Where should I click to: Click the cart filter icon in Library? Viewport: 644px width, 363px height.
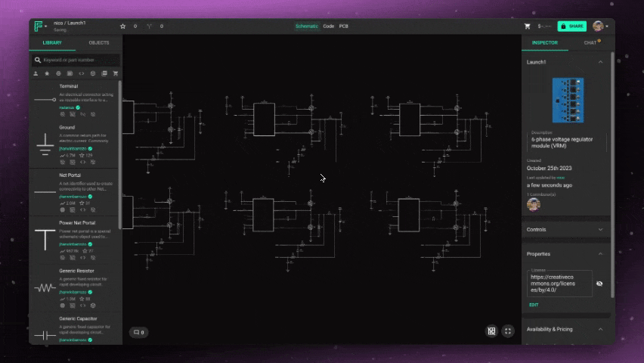[x=116, y=74]
